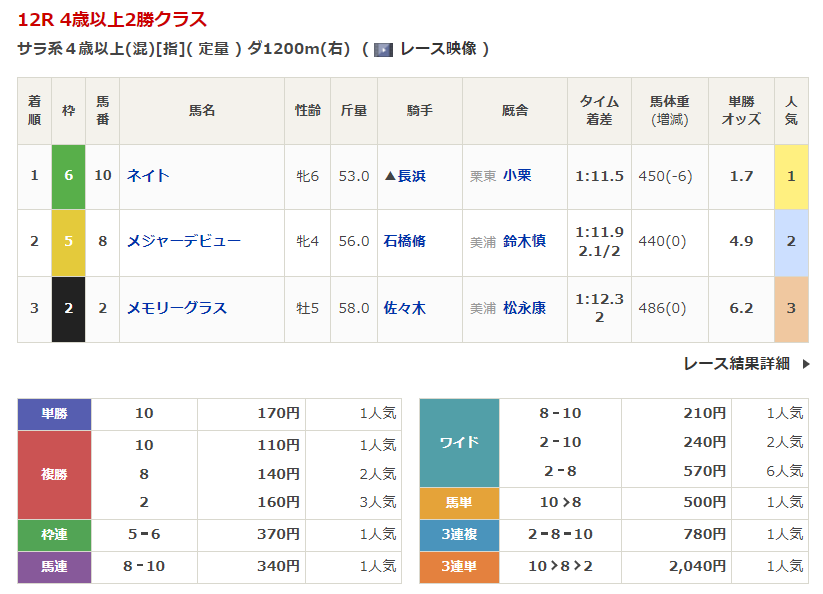The image size is (823, 594).
Task: Open the レース結果詳細 detailed results link
Action: tap(736, 364)
